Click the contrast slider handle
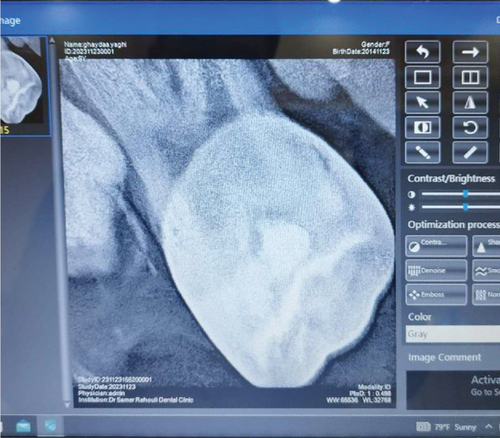 pos(466,194)
